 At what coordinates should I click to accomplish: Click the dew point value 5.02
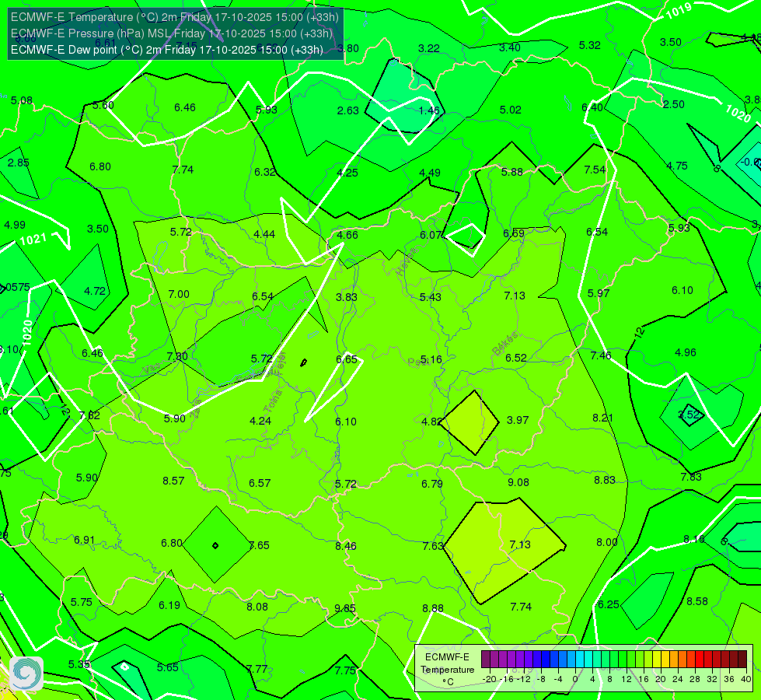click(511, 110)
